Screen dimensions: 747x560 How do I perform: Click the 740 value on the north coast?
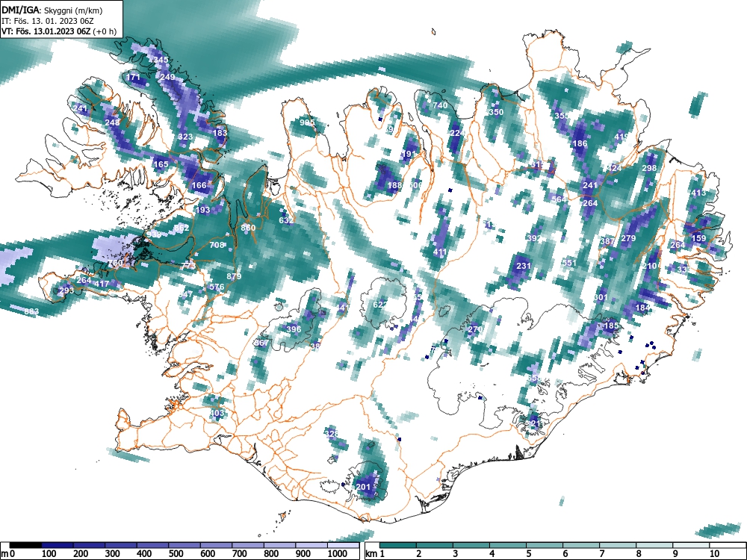pyautogui.click(x=440, y=105)
